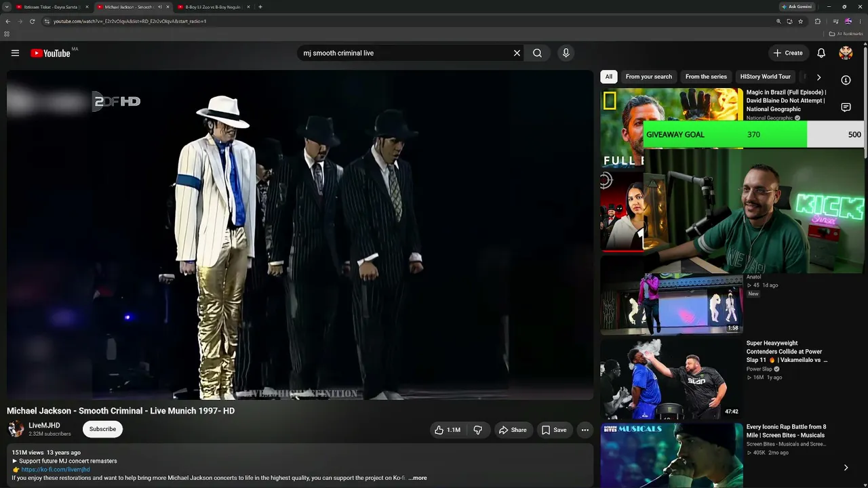The image size is (868, 488).
Task: Open the more actions ellipsis under the video
Action: (585, 430)
